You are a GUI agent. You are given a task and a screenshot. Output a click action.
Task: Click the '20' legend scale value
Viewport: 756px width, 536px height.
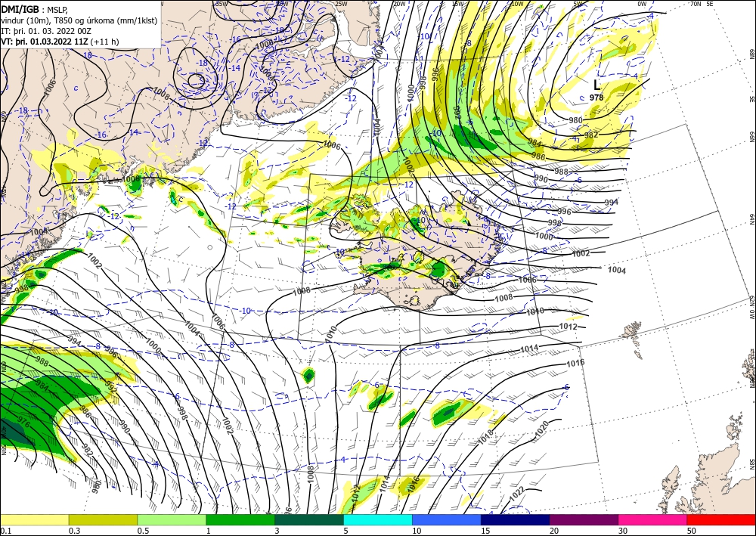[x=554, y=531]
